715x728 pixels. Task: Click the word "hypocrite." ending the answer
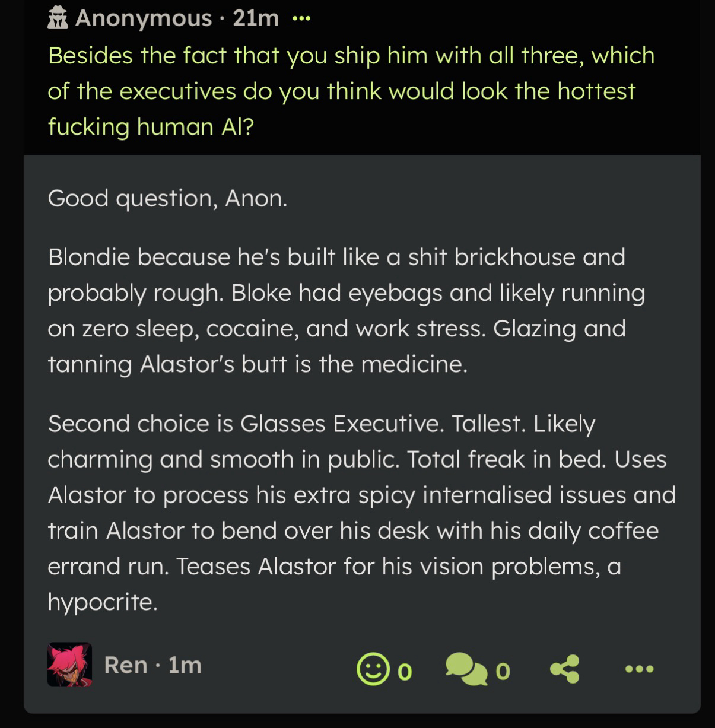(x=103, y=602)
